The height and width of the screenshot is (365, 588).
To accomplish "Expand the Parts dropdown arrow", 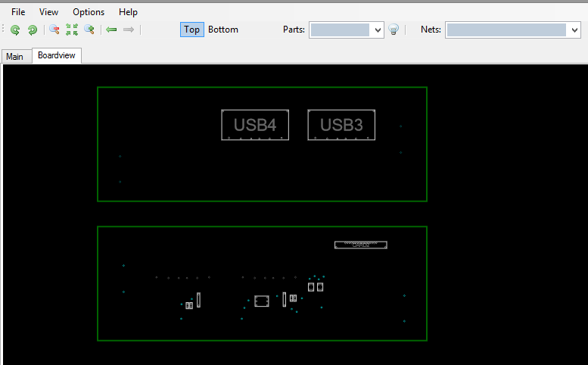I will (x=378, y=30).
